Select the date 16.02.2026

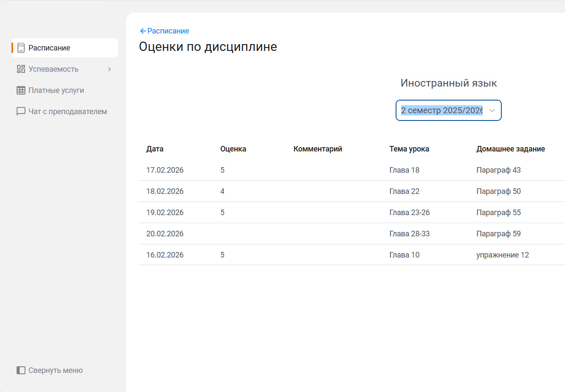point(165,255)
